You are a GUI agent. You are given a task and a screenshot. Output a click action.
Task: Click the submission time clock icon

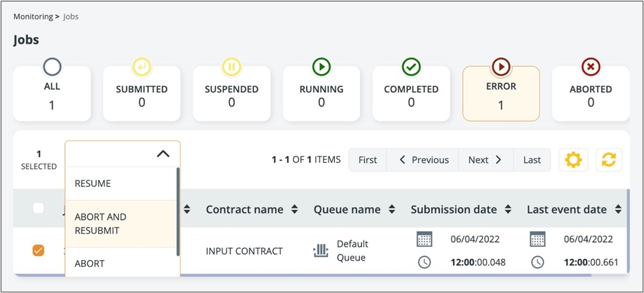point(424,263)
